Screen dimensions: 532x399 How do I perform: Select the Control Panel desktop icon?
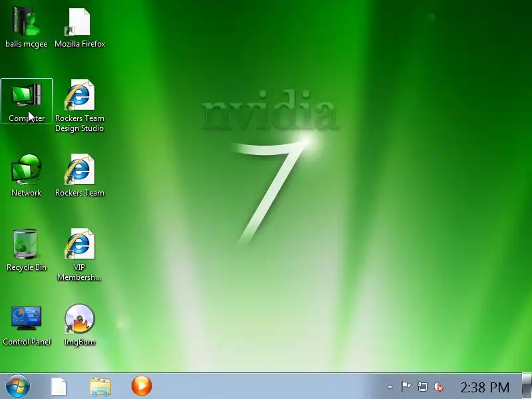pyautogui.click(x=27, y=325)
